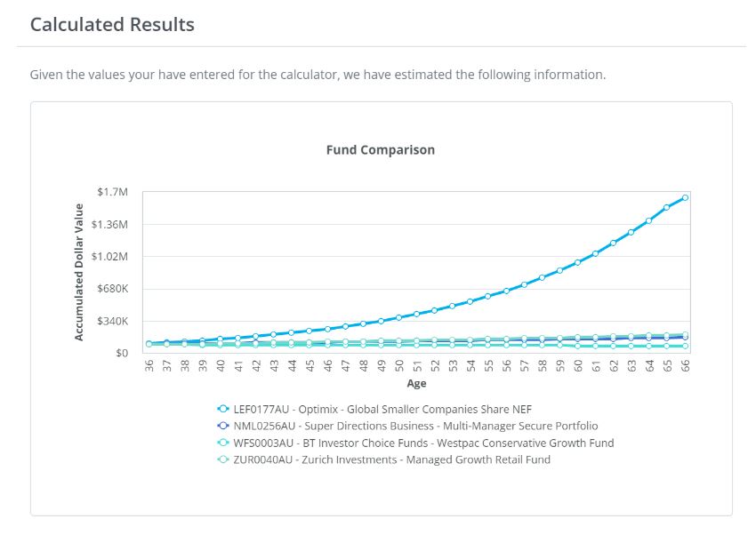
Task: Click the WFS0003AU legend marker icon
Action: (x=223, y=443)
